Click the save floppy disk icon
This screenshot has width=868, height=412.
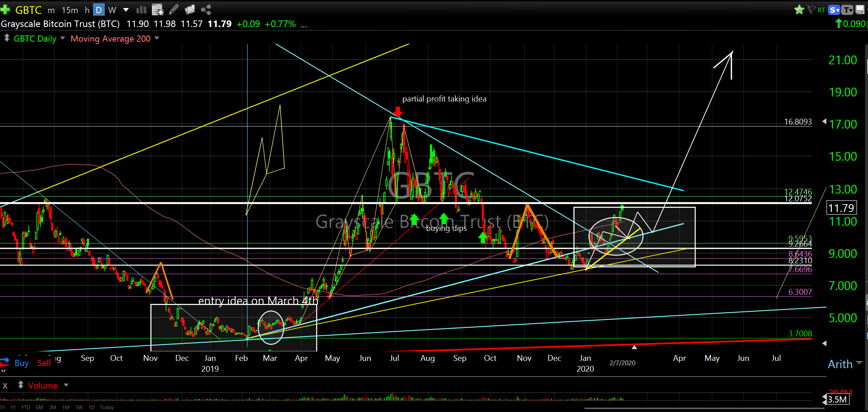click(x=860, y=10)
